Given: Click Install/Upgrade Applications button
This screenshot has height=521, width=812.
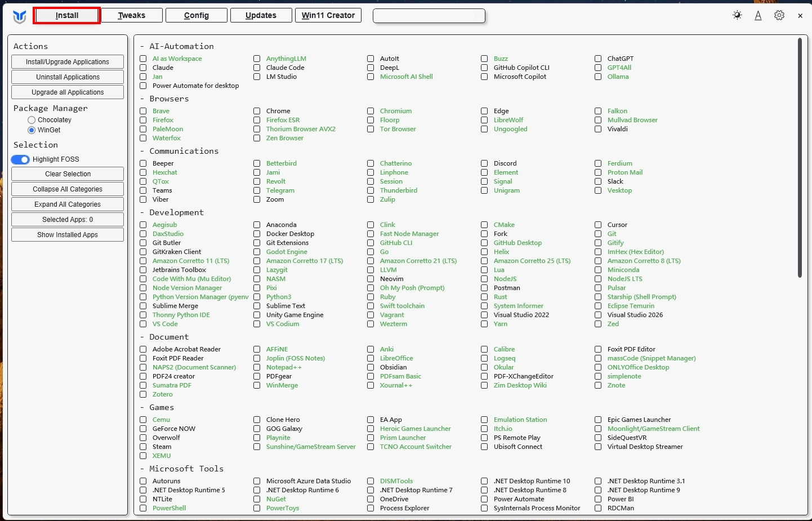Looking at the screenshot, I should pos(68,62).
